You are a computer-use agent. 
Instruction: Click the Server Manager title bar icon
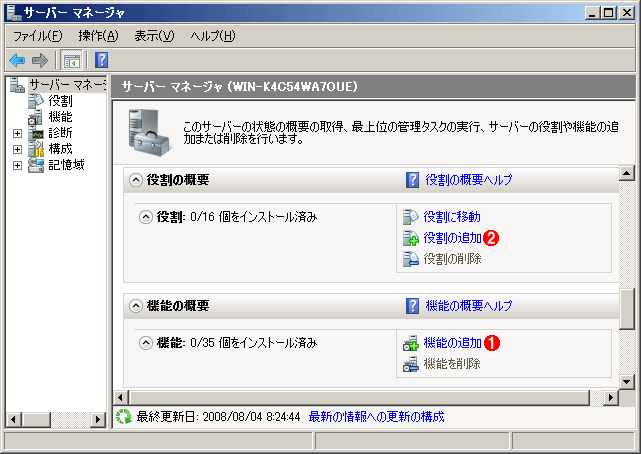coord(13,13)
